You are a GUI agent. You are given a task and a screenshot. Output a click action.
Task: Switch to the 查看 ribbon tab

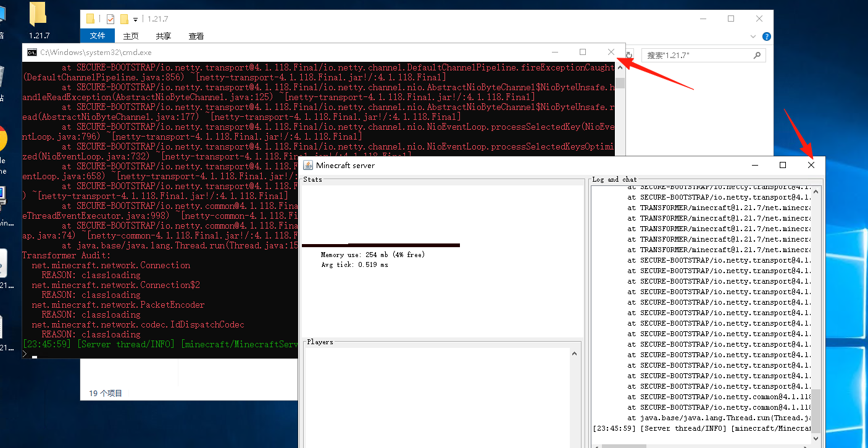[x=196, y=36]
